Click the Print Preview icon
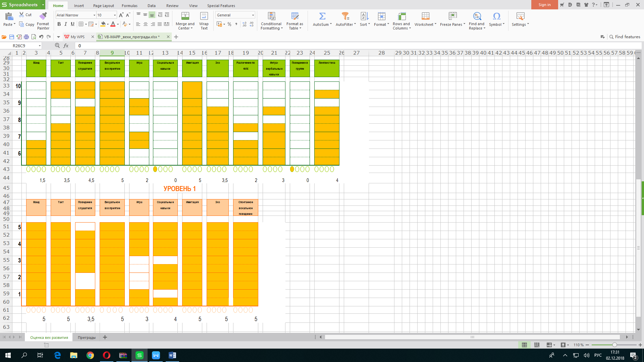This screenshot has height=362, width=644. pos(34,37)
